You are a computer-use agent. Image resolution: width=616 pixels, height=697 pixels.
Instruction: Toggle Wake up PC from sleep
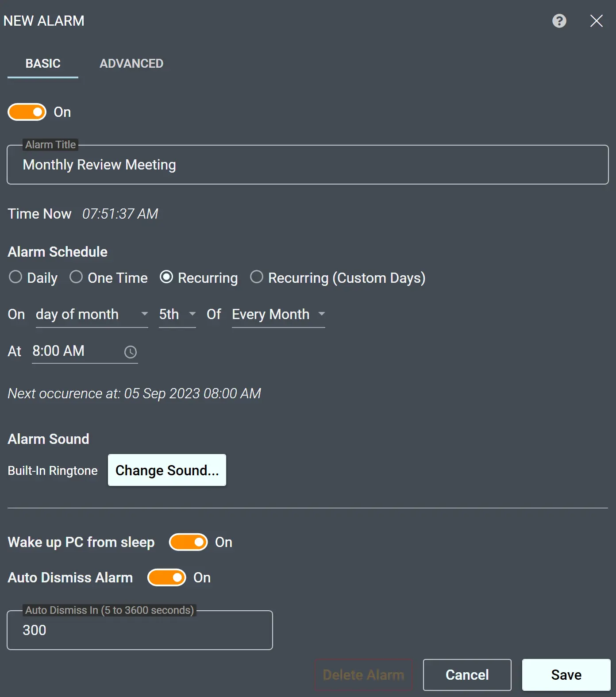189,542
